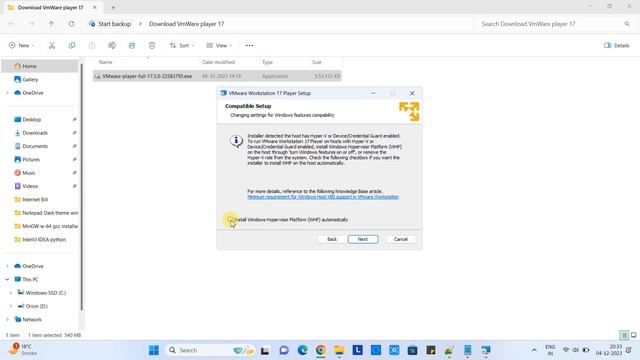Click the Share icon in Explorer toolbar
Screen dimensions: 640x360
(132, 45)
